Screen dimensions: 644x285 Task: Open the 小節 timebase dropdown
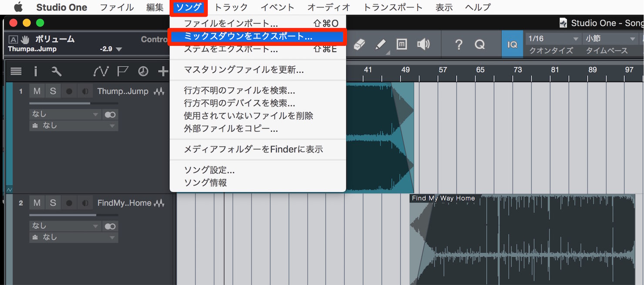[610, 39]
